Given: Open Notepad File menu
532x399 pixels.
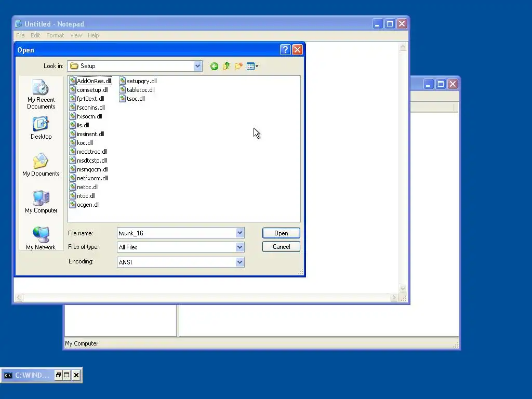Looking at the screenshot, I should point(20,35).
